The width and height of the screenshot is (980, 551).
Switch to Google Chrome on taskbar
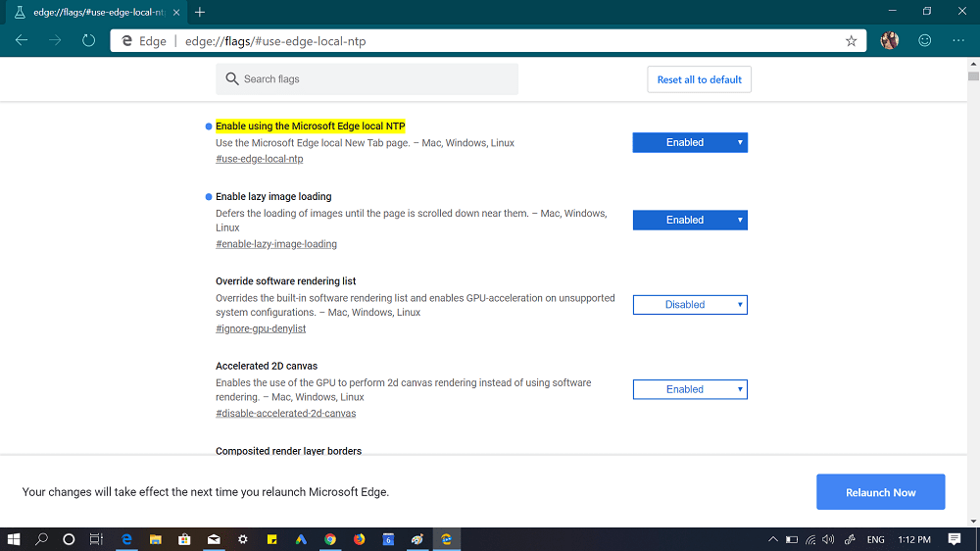[330, 539]
